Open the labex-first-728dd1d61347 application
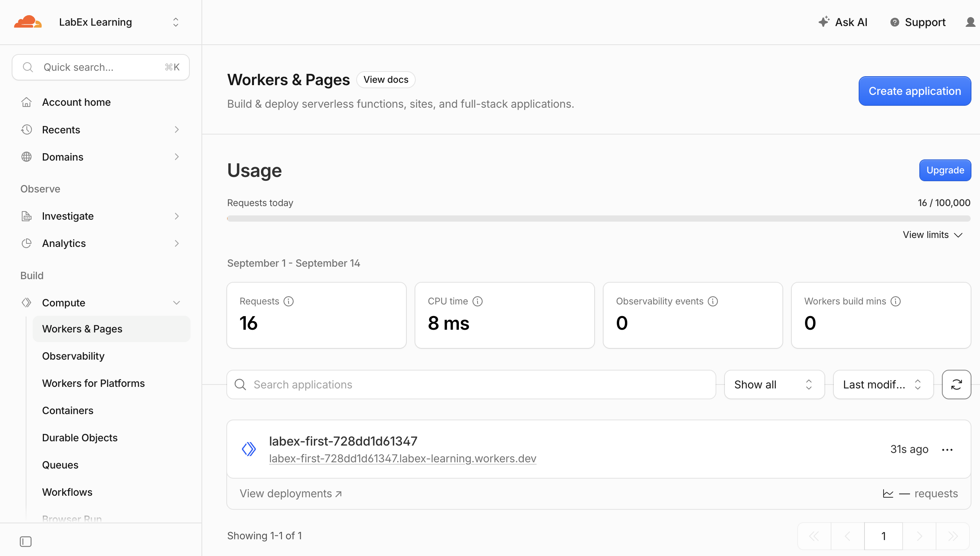The width and height of the screenshot is (980, 556). pyautogui.click(x=343, y=441)
